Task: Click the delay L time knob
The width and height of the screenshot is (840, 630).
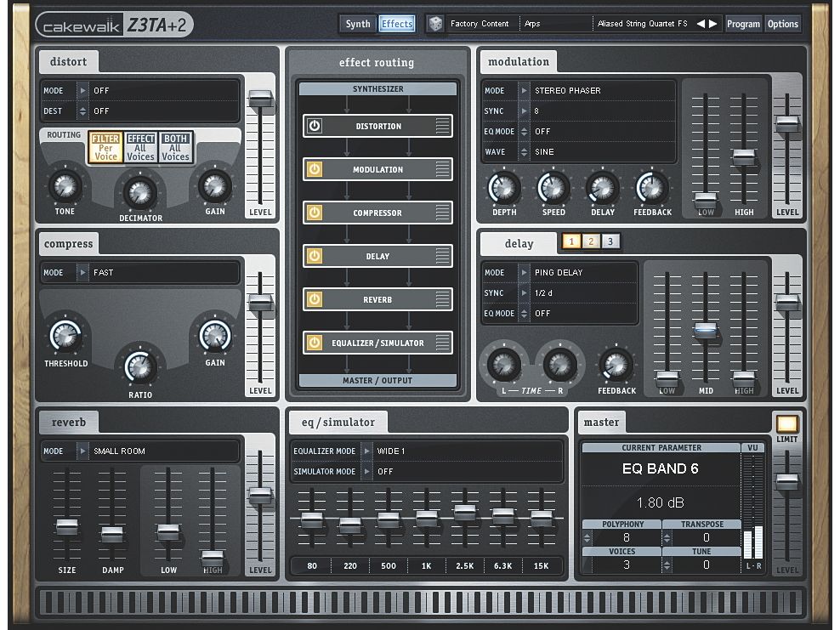Action: [x=503, y=364]
